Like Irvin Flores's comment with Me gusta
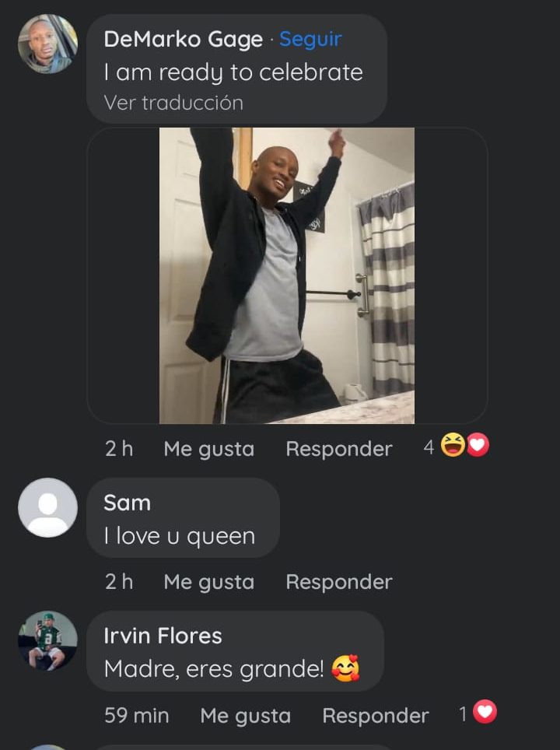560x750 pixels. [245, 716]
